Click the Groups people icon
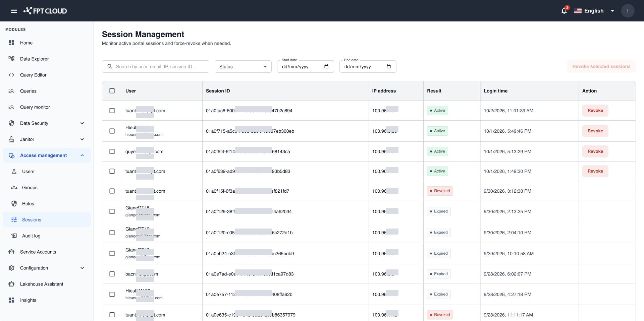Viewport: 644px width, 321px height. pos(14,188)
